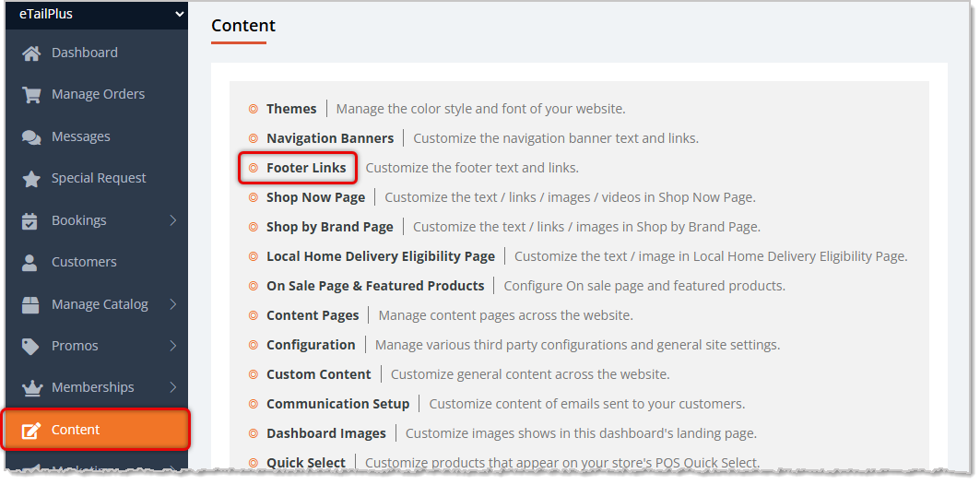Click the bullet icon beside Themes
This screenshot has width=980, height=485.
254,109
